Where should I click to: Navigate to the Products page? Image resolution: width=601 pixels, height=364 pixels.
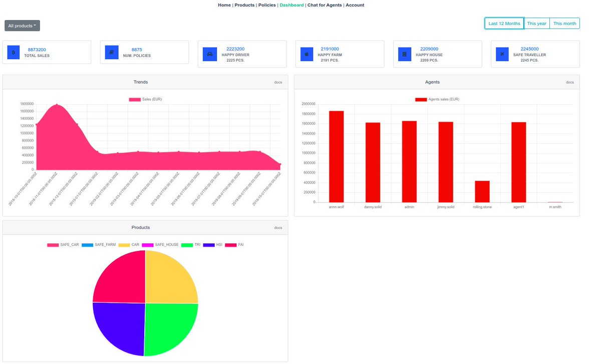coord(244,5)
